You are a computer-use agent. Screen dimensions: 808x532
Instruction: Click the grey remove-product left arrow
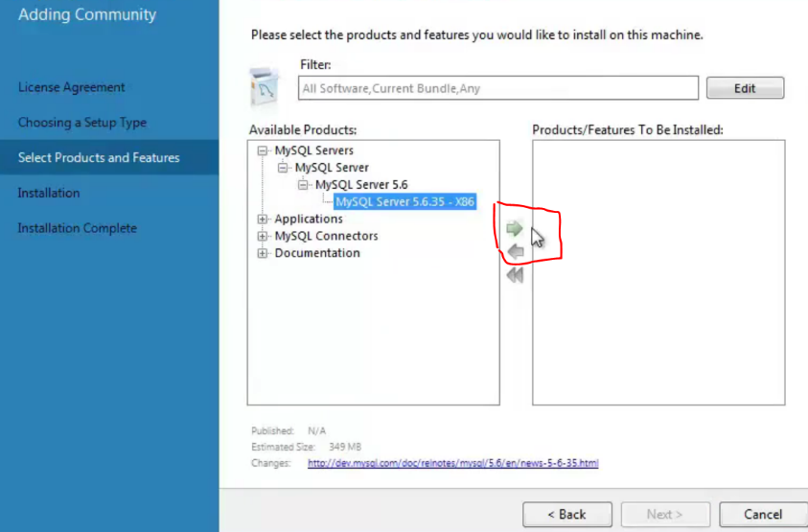click(516, 251)
